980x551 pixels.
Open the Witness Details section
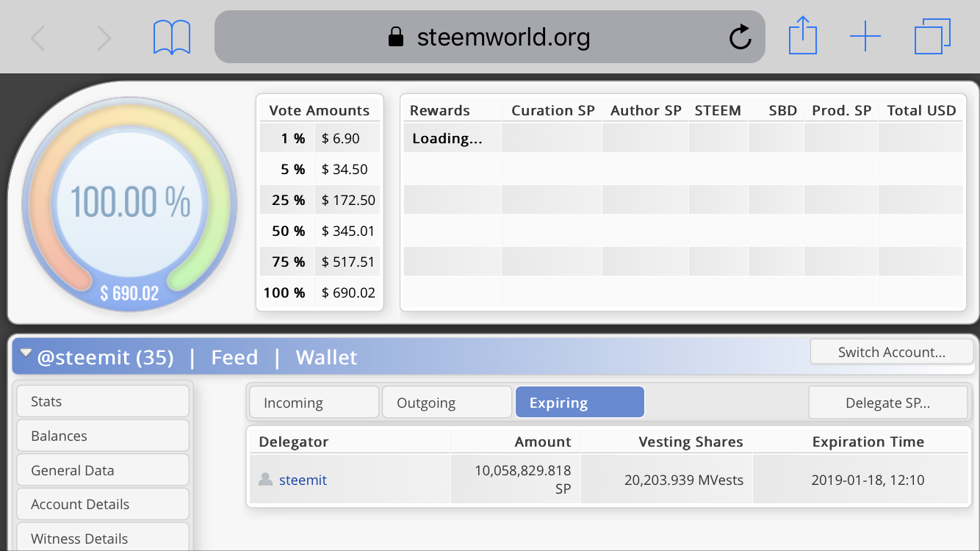click(x=103, y=539)
